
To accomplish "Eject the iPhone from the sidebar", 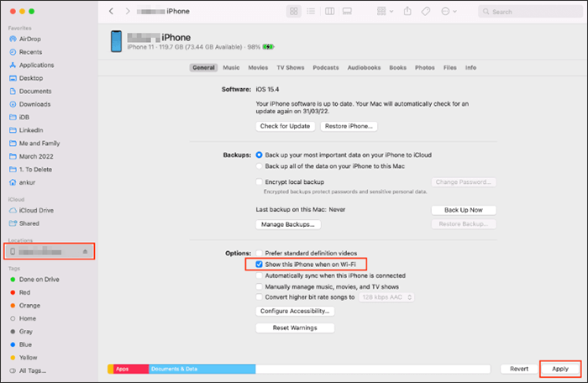I will tap(85, 252).
